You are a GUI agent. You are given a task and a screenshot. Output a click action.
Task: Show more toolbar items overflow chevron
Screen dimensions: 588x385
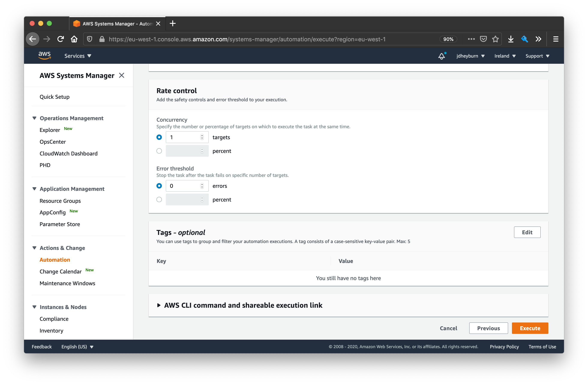pyautogui.click(x=538, y=39)
